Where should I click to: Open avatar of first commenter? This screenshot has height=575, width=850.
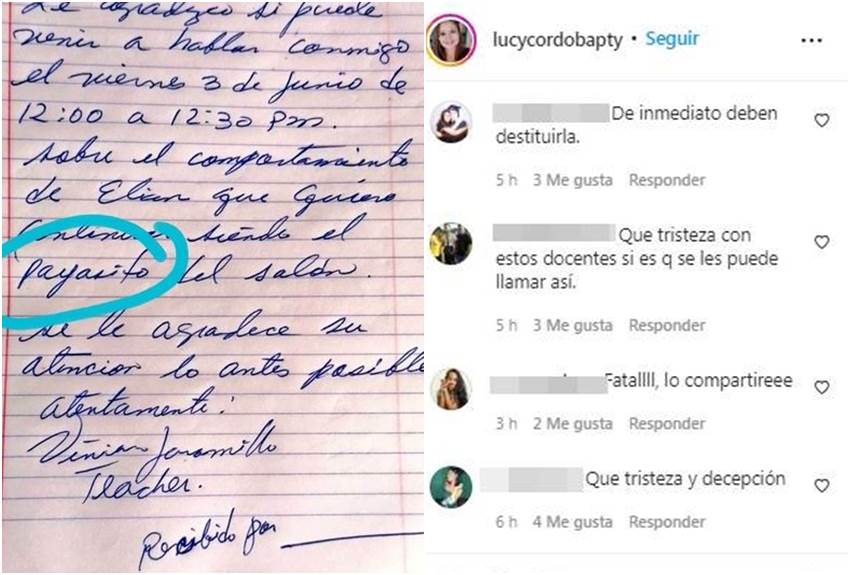pyautogui.click(x=451, y=122)
